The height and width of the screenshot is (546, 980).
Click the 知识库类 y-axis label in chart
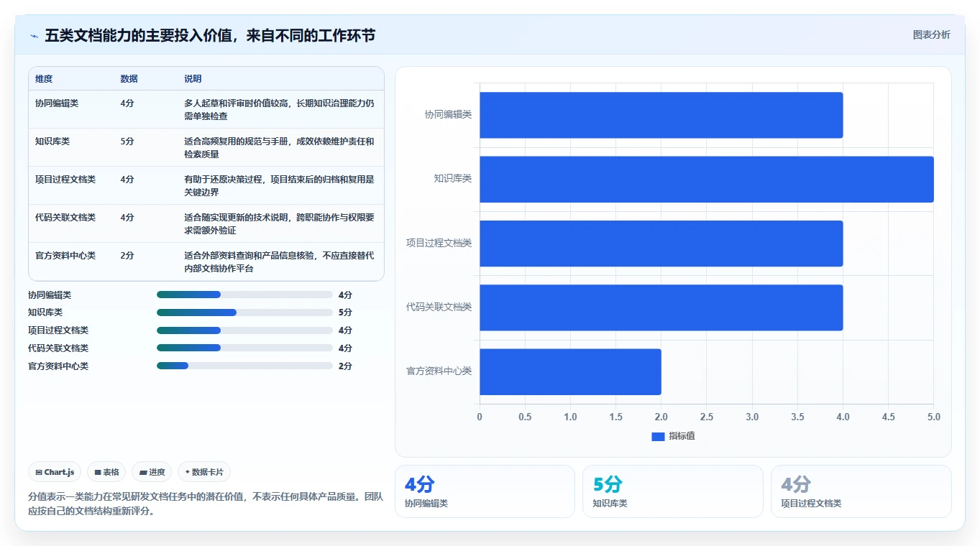(x=453, y=179)
